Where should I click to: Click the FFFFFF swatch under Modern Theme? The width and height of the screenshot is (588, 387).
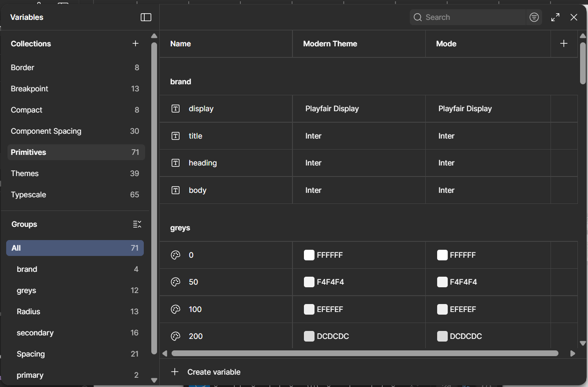point(309,255)
